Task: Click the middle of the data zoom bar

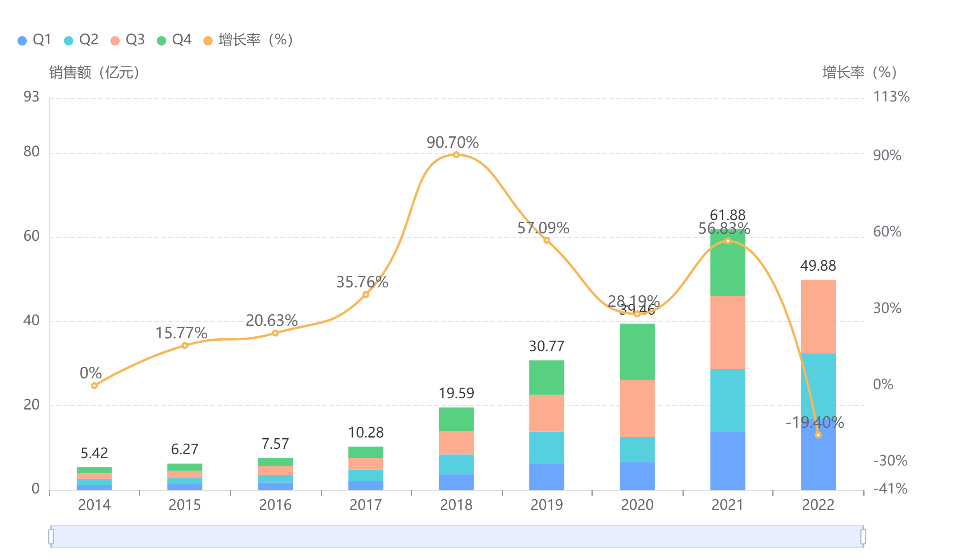Action: (x=457, y=537)
